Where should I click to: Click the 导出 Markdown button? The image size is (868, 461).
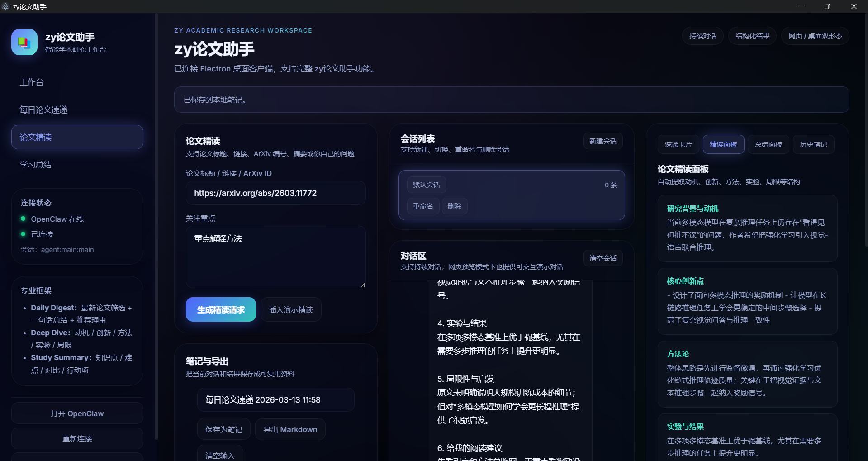coord(290,429)
